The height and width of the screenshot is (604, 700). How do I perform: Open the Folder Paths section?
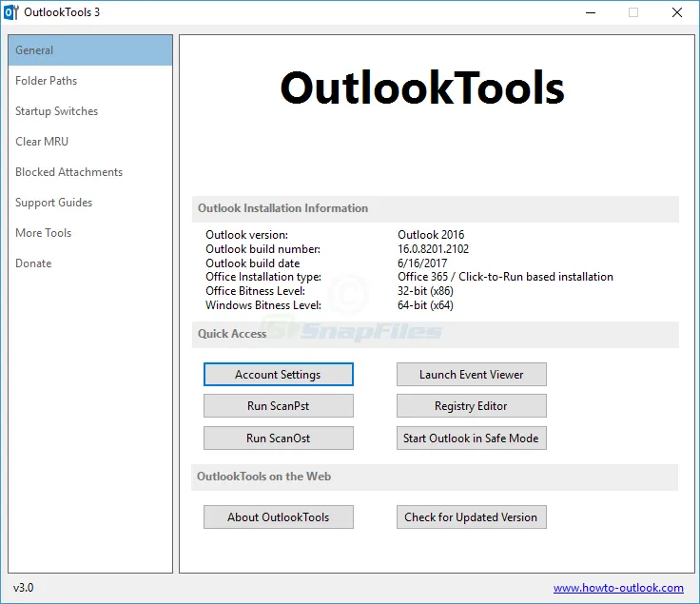pos(90,81)
